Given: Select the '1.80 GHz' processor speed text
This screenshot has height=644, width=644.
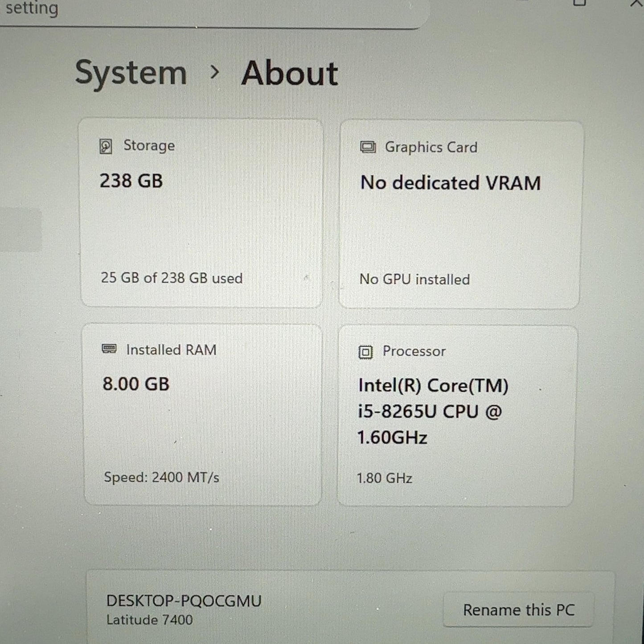Looking at the screenshot, I should (385, 478).
